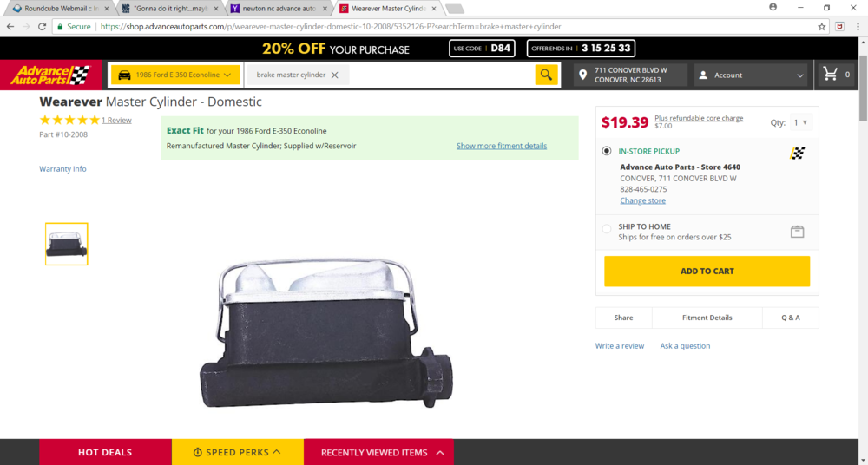The image size is (868, 465).
Task: Bookmark this page with the star icon
Action: pos(822,27)
